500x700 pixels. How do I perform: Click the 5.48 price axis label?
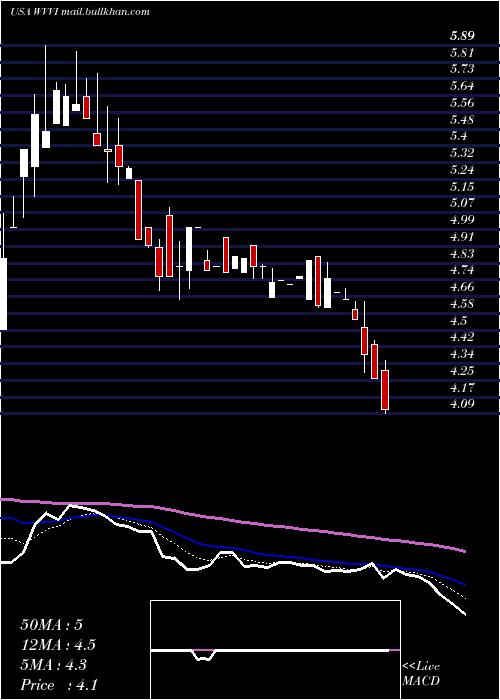point(462,120)
